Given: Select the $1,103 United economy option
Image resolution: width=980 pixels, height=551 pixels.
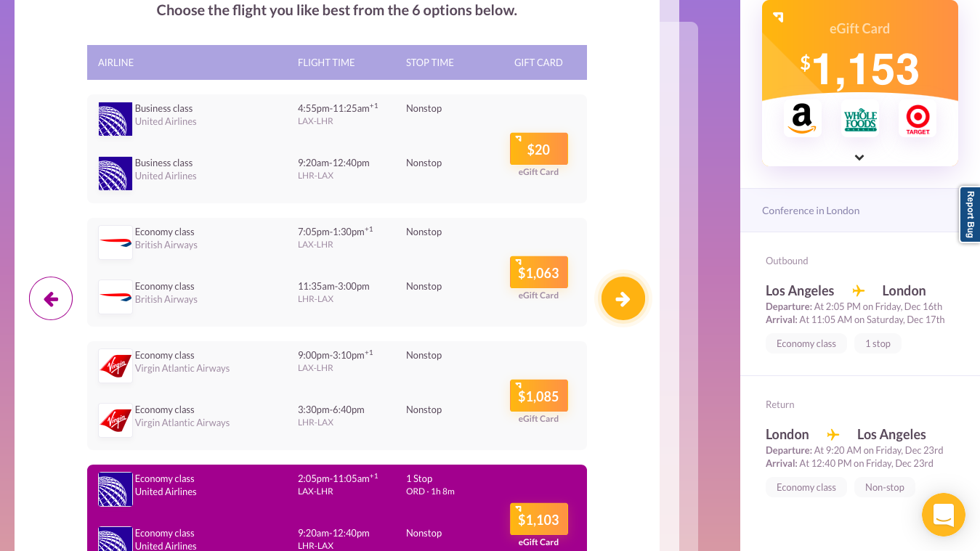Looking at the screenshot, I should [538, 520].
